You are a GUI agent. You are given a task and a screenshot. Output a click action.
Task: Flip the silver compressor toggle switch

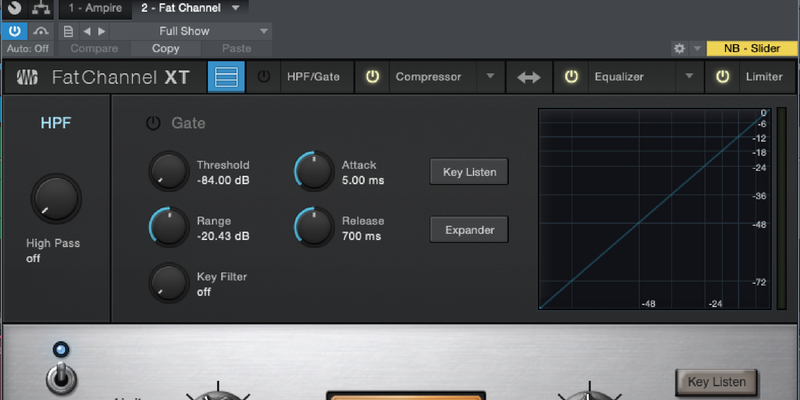[x=58, y=378]
